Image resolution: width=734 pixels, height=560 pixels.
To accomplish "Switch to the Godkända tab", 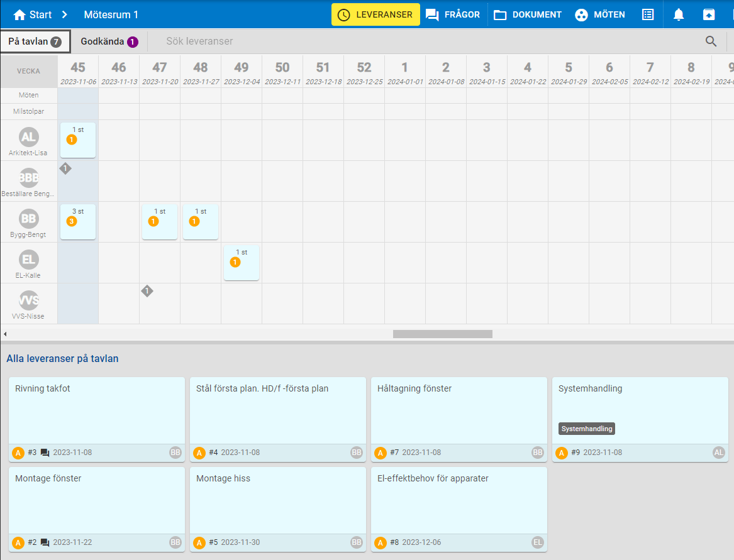I will pos(109,41).
